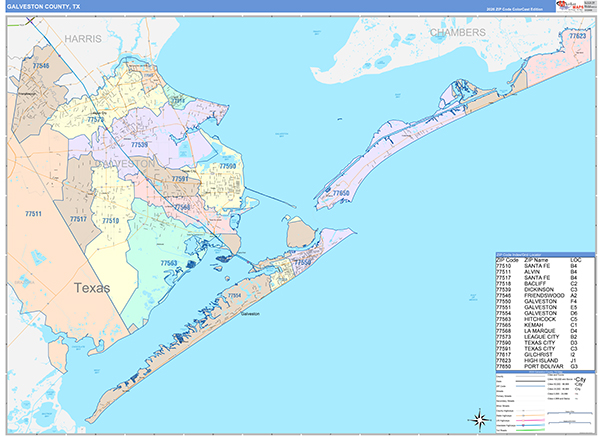Click the 77563 ZIP label on the map

point(169,263)
